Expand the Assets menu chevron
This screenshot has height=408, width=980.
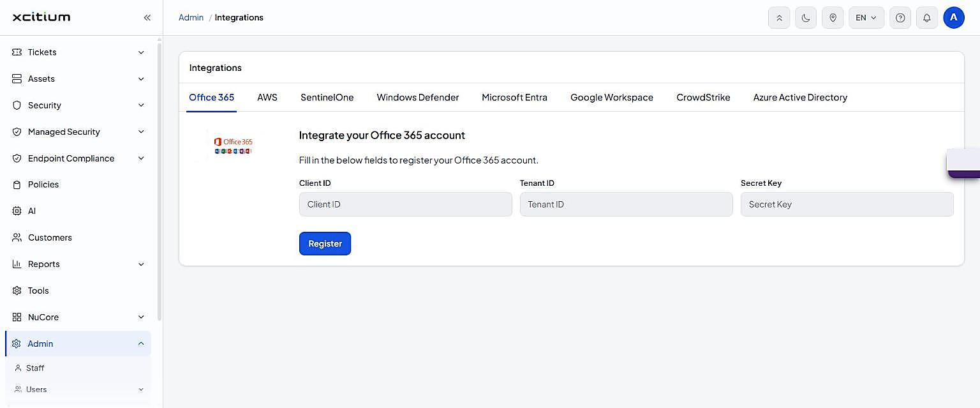coord(141,79)
